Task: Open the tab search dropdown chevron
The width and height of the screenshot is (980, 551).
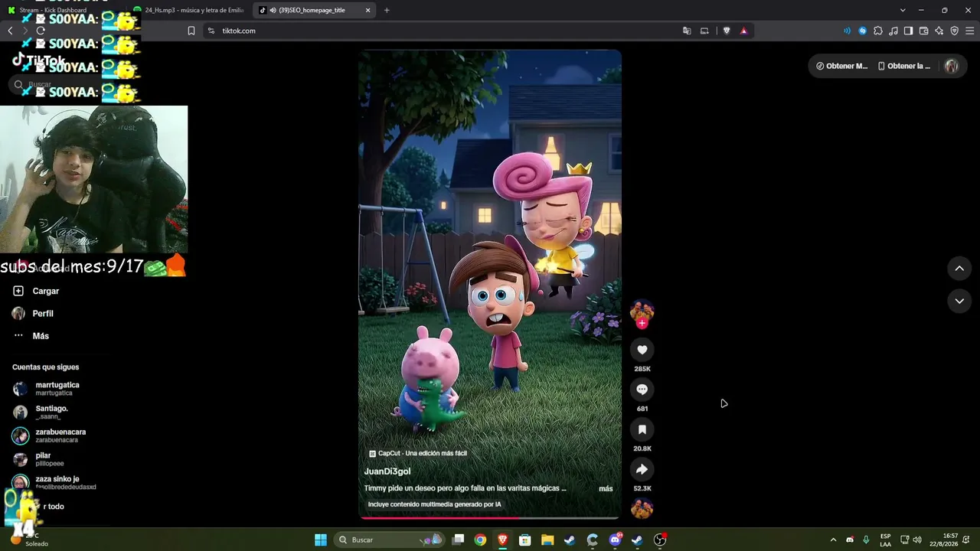Action: pos(903,10)
